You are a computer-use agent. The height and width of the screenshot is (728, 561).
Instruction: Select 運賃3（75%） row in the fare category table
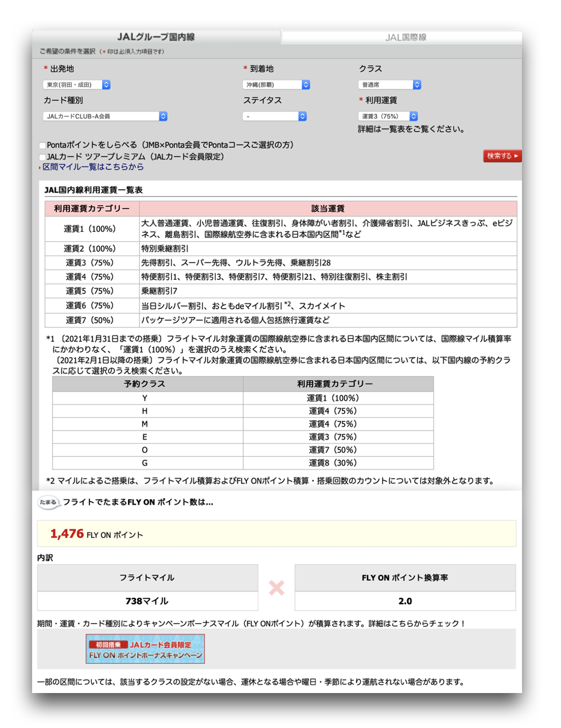(x=281, y=263)
